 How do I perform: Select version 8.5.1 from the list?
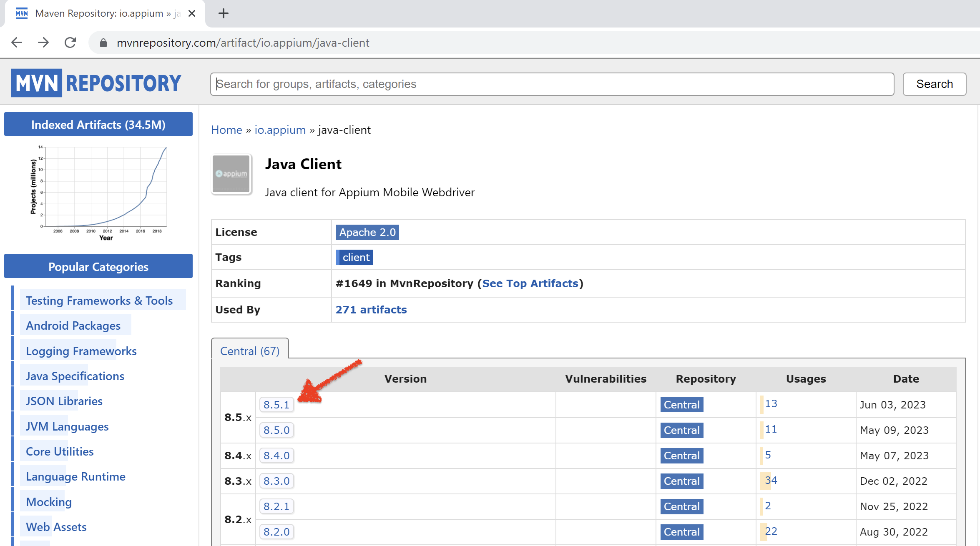[x=276, y=404]
